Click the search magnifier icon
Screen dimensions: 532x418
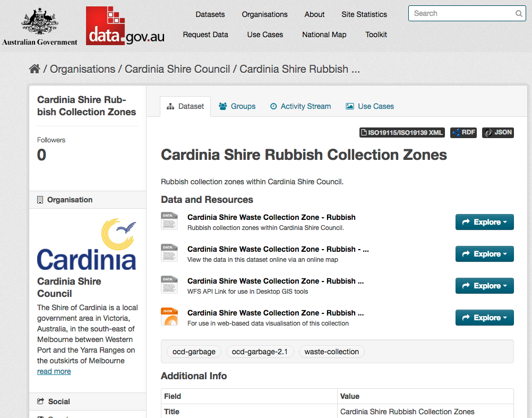click(x=518, y=14)
